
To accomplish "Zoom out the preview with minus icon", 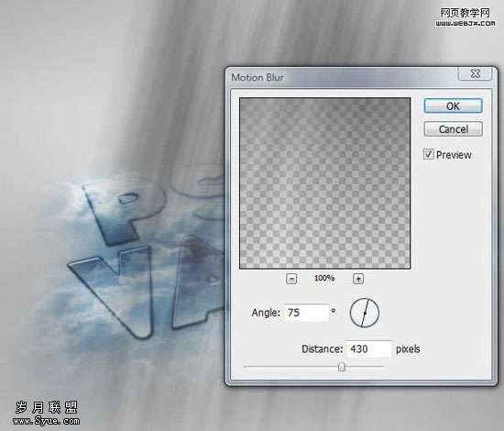I will [291, 279].
